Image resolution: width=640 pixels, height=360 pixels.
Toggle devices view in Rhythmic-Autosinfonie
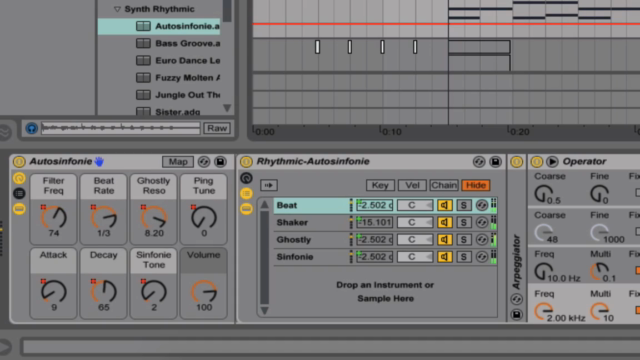pos(246,209)
